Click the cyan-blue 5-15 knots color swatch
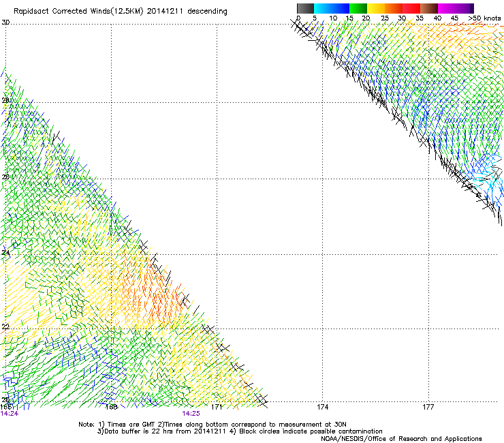The image size is (504, 443). point(332,8)
